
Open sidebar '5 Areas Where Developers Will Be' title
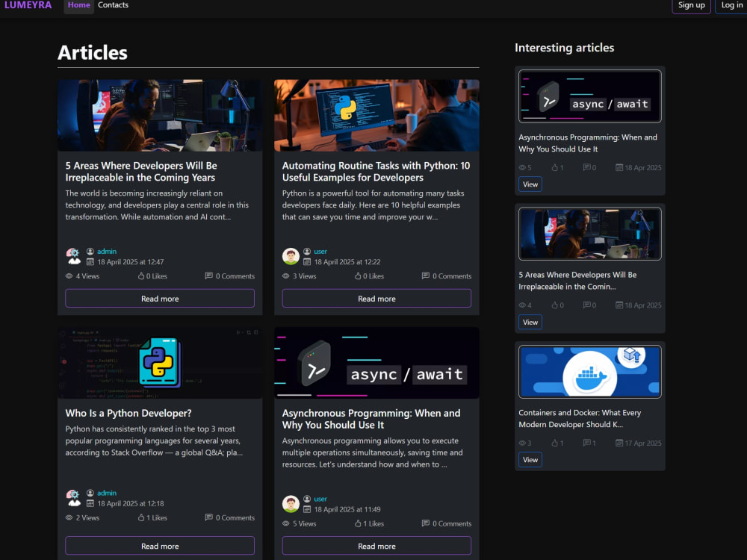(577, 281)
